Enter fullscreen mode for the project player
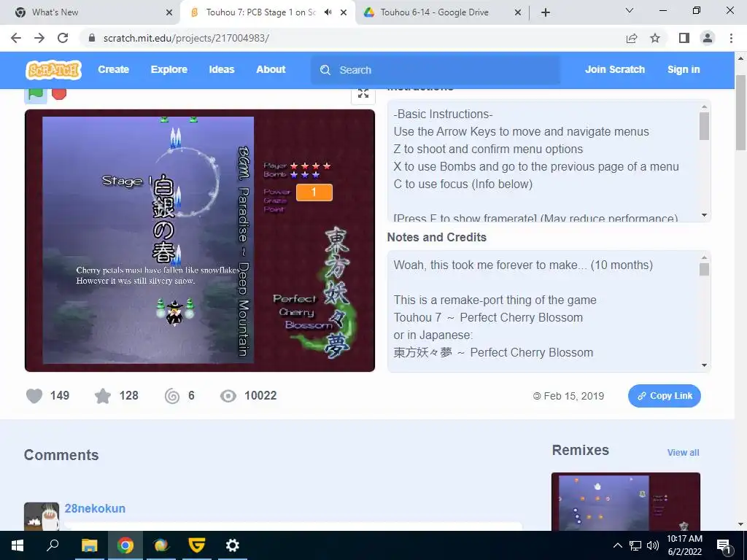 pos(363,93)
